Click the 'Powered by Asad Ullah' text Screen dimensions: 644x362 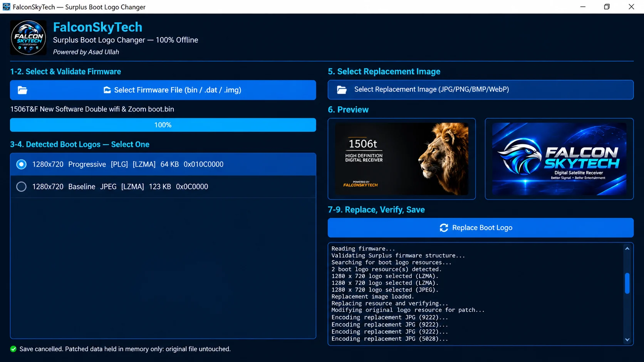coord(86,52)
